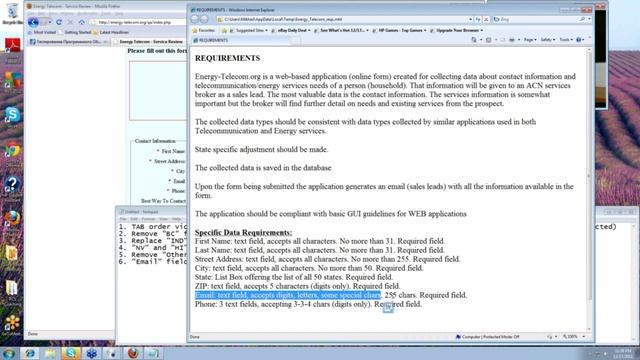Open the IE Page menu dropdown
This screenshot has width=640, height=360.
tap(530, 40)
